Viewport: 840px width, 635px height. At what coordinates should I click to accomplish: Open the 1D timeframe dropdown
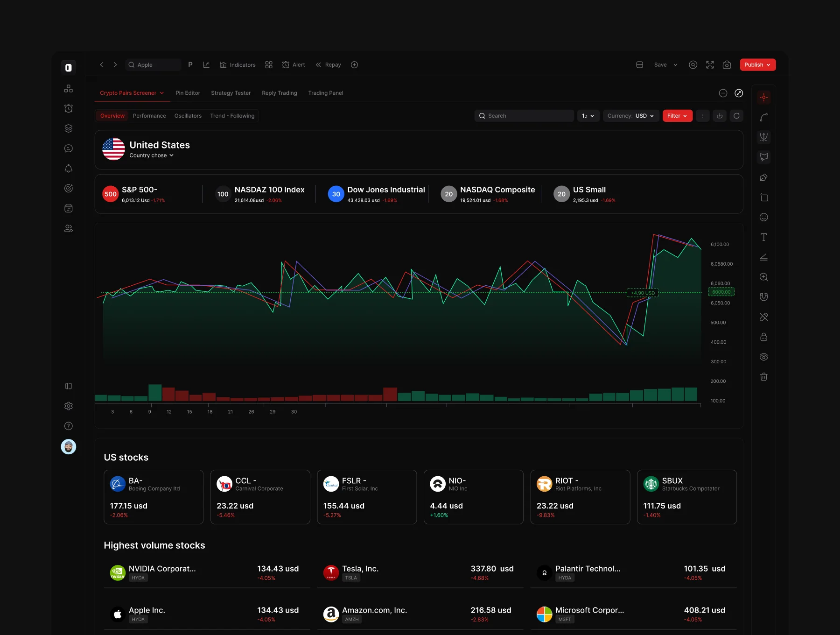(588, 116)
